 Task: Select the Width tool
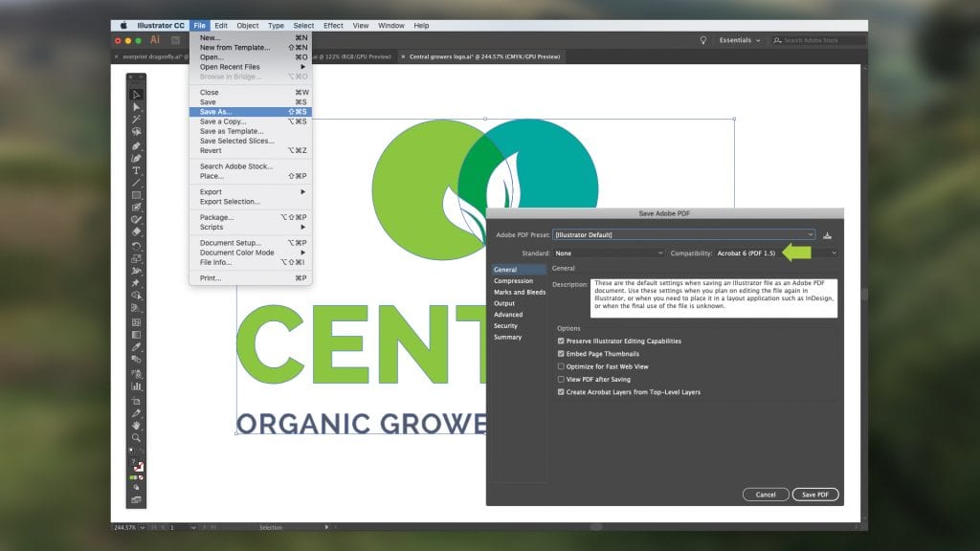136,271
